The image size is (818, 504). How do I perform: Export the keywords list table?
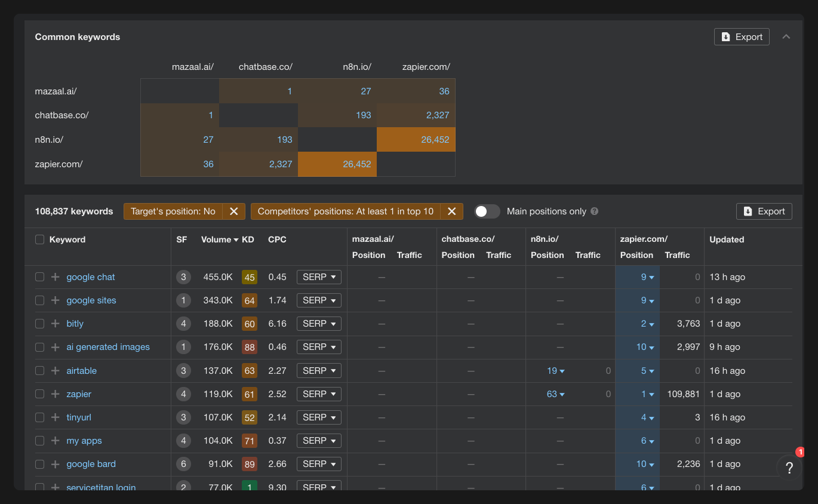[764, 211]
